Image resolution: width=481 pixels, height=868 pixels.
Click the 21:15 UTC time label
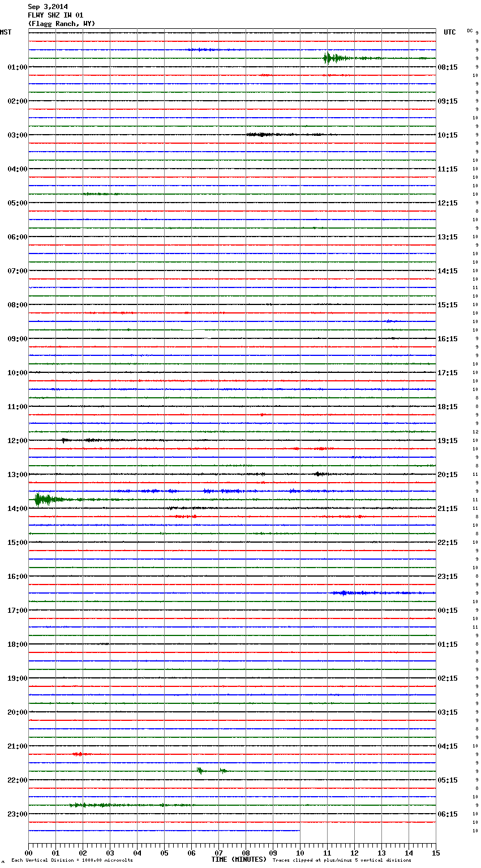[448, 509]
